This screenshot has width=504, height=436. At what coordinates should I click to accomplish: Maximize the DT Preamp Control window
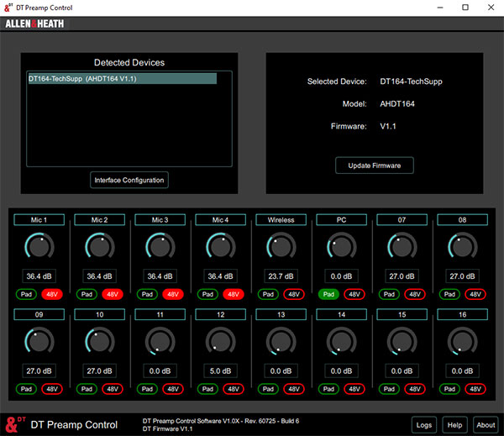(465, 8)
